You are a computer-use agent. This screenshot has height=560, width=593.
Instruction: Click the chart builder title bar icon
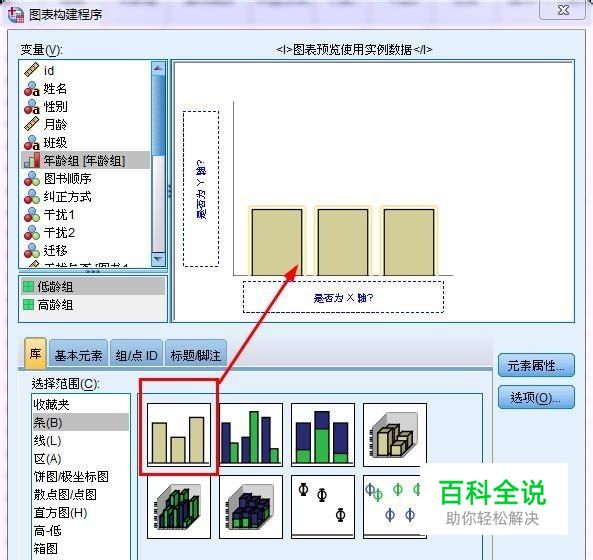[x=16, y=14]
